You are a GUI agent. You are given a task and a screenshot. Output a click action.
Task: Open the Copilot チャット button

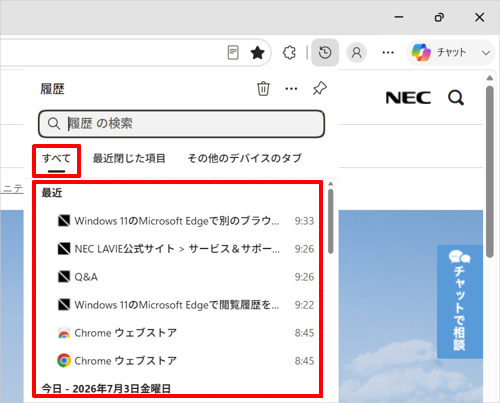439,53
